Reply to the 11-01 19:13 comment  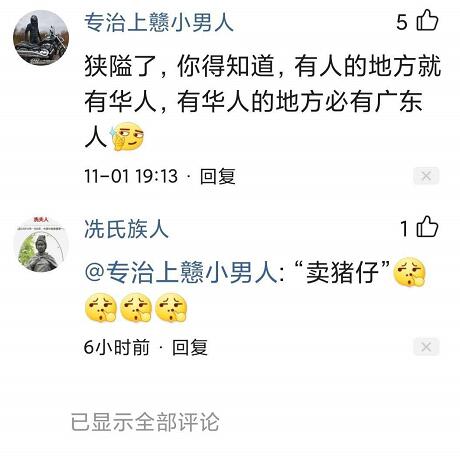[218, 176]
